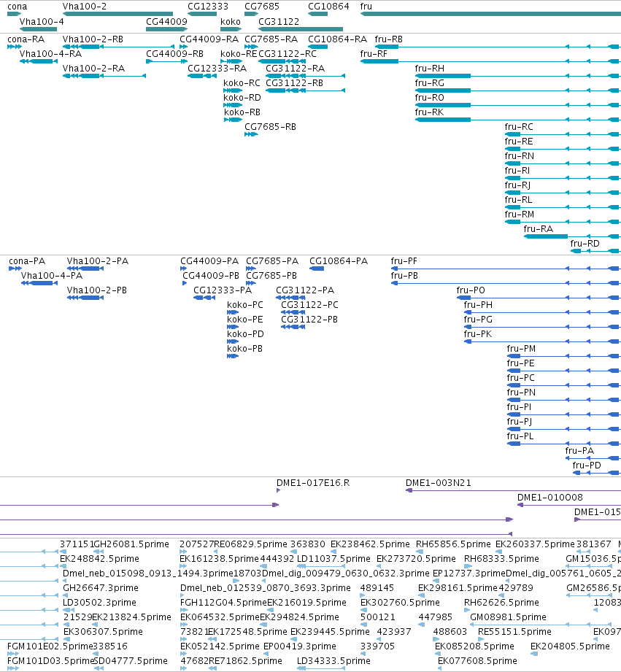Screen dimensions: 621x672
Task: Click transcript CG12333-RA
Action: [x=217, y=69]
